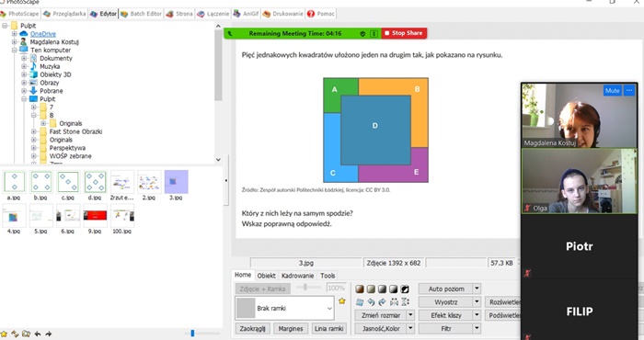Viewport: 644px width, 340px height.
Task: Click Stop Share button
Action: 404,33
